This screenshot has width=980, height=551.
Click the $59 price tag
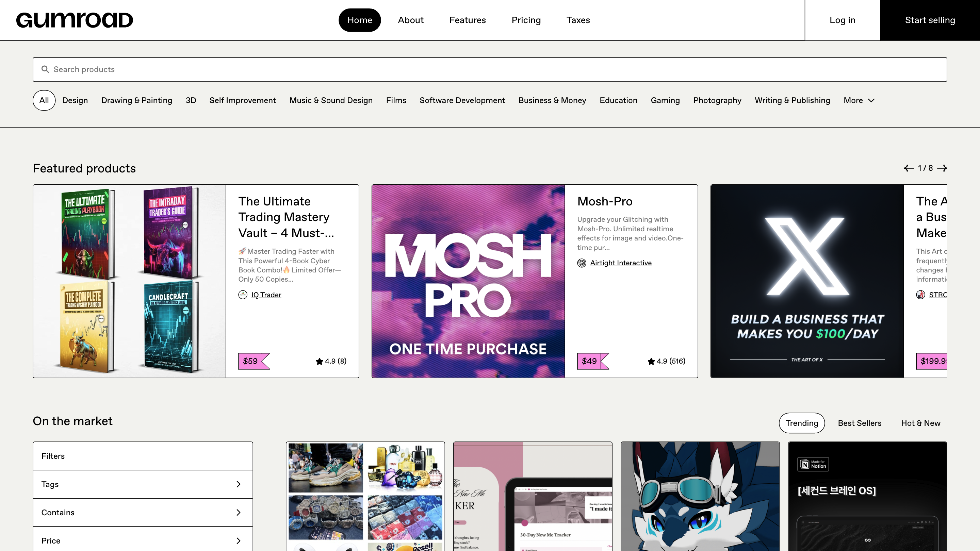tap(251, 361)
